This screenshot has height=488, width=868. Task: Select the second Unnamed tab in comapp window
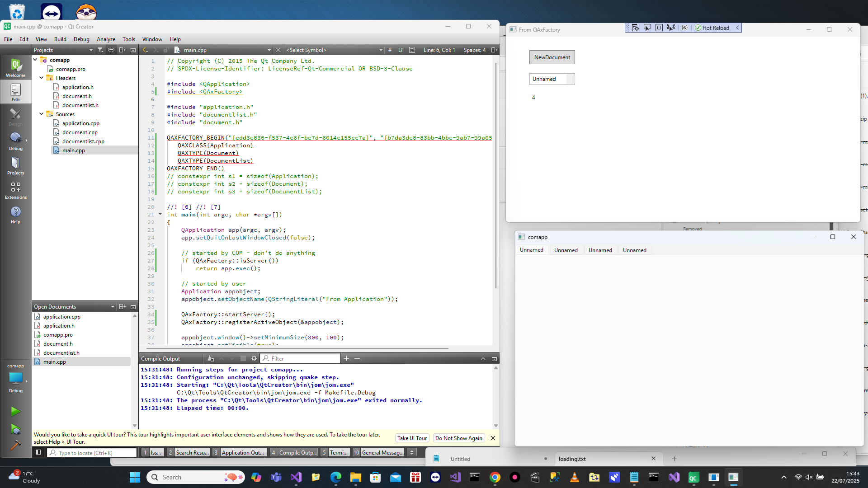click(566, 250)
